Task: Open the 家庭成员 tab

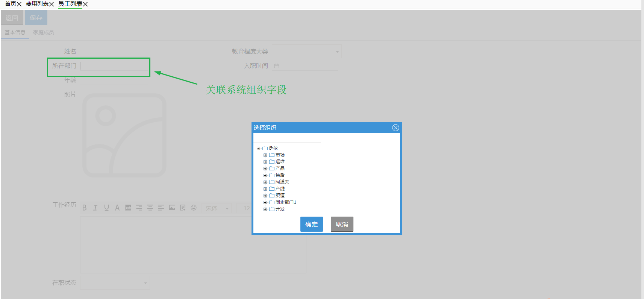Action: 43,32
